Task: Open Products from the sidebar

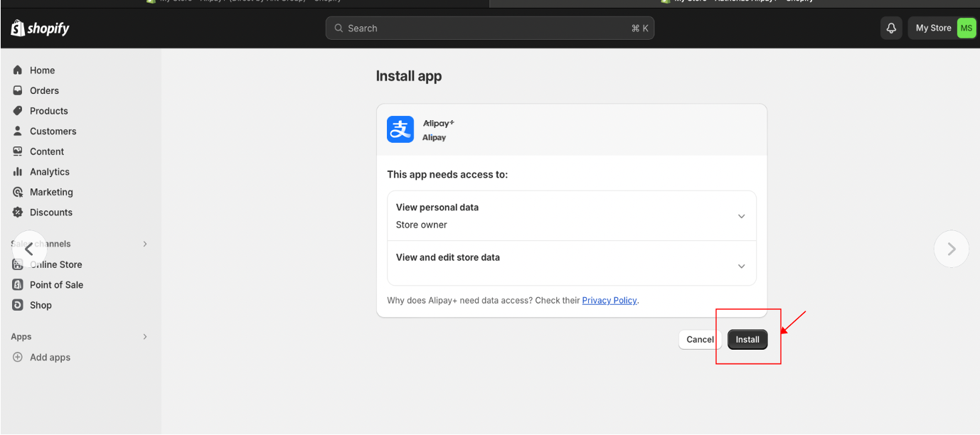Action: pyautogui.click(x=48, y=111)
